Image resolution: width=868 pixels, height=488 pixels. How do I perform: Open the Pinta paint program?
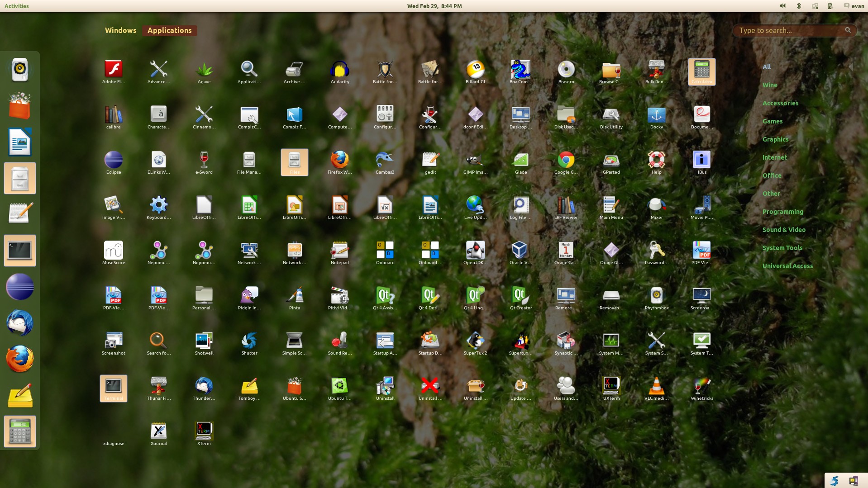[x=295, y=298]
